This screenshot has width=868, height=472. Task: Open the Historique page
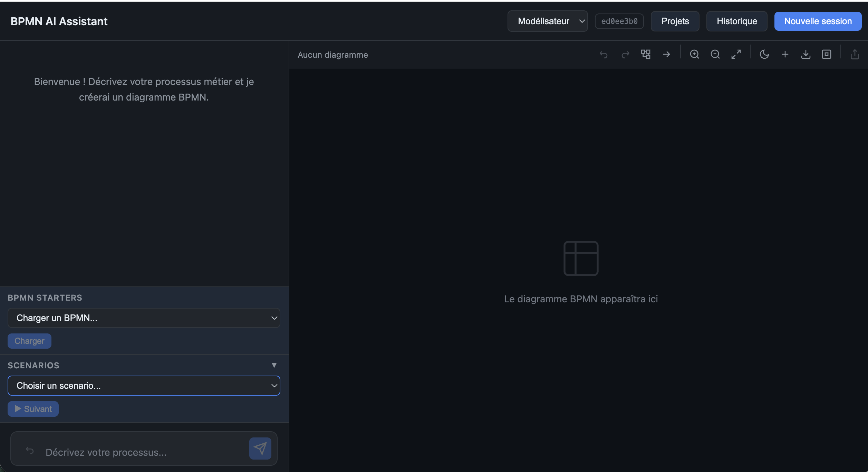[737, 21]
